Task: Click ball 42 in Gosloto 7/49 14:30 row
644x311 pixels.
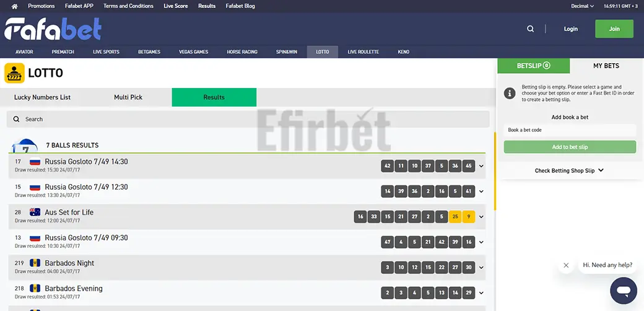Action: [387, 166]
